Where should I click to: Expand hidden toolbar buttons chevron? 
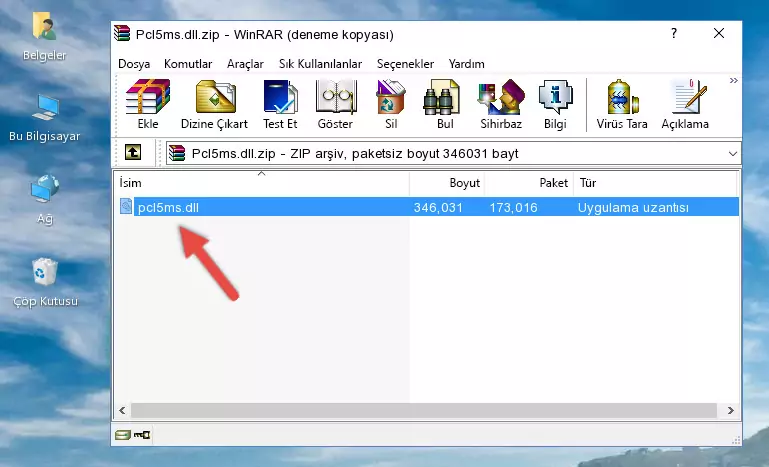[x=733, y=81]
